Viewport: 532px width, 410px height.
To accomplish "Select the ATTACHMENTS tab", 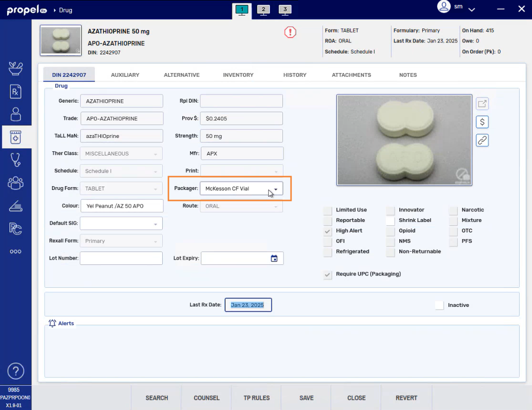I will (351, 75).
